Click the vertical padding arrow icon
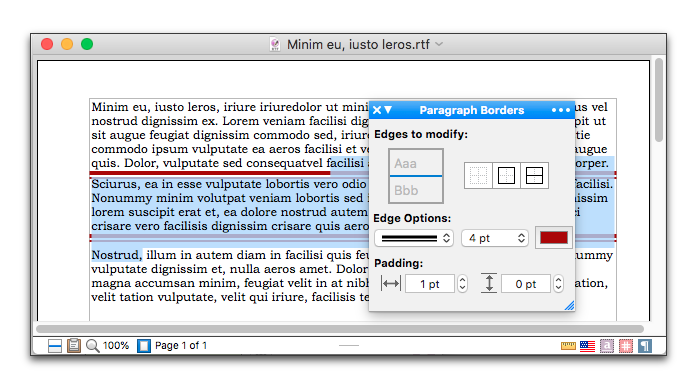698x388 pixels. (x=489, y=284)
